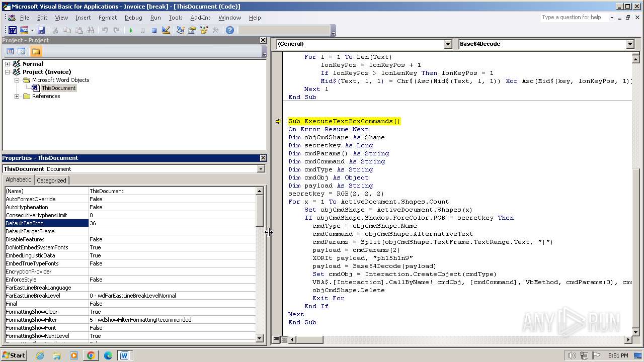Click View Object icon in Project panel
The image size is (644, 362).
(x=22, y=51)
